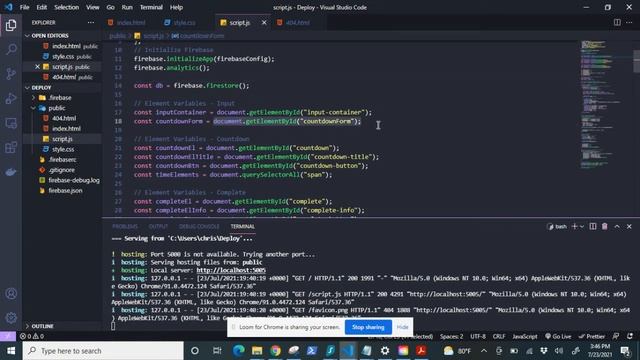Switch to the Debug Console tab
This screenshot has height=360, width=640.
(199, 227)
